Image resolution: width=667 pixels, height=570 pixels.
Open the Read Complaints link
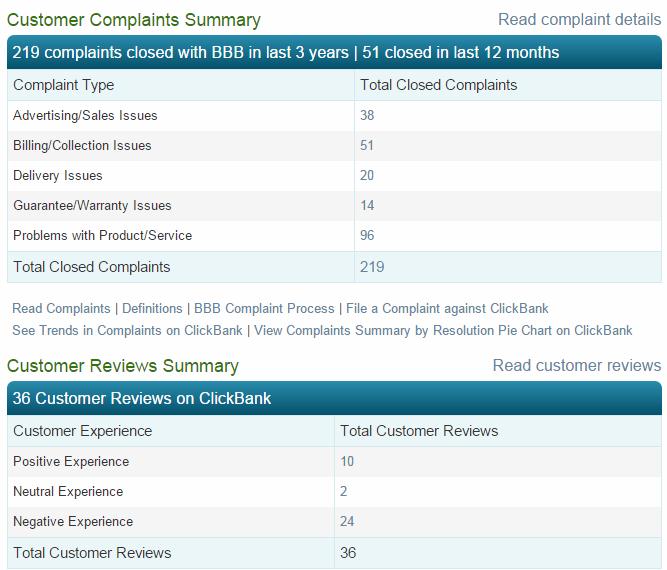tap(61, 308)
